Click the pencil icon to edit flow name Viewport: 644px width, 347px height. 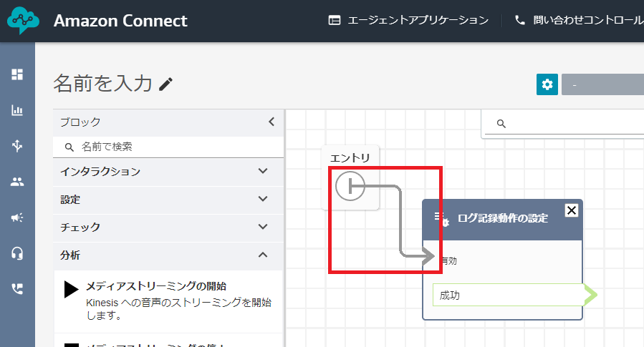(x=165, y=84)
